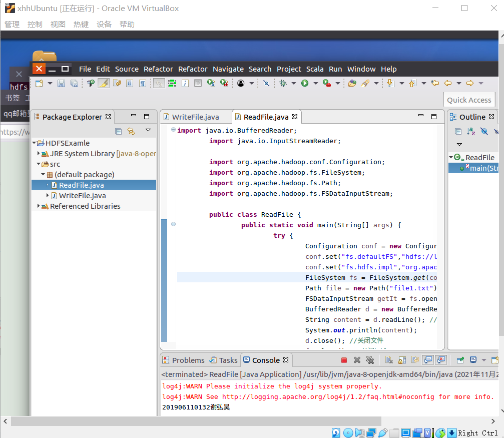The height and width of the screenshot is (438, 504).
Task: Toggle Link with Editor in Package Explorer
Action: pos(131,131)
